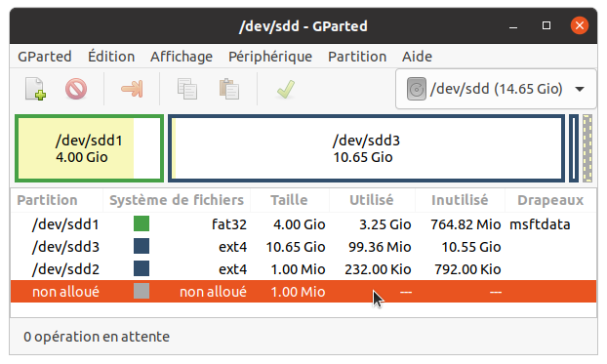Open the /dev/sdd device dropdown arrow

(580, 89)
